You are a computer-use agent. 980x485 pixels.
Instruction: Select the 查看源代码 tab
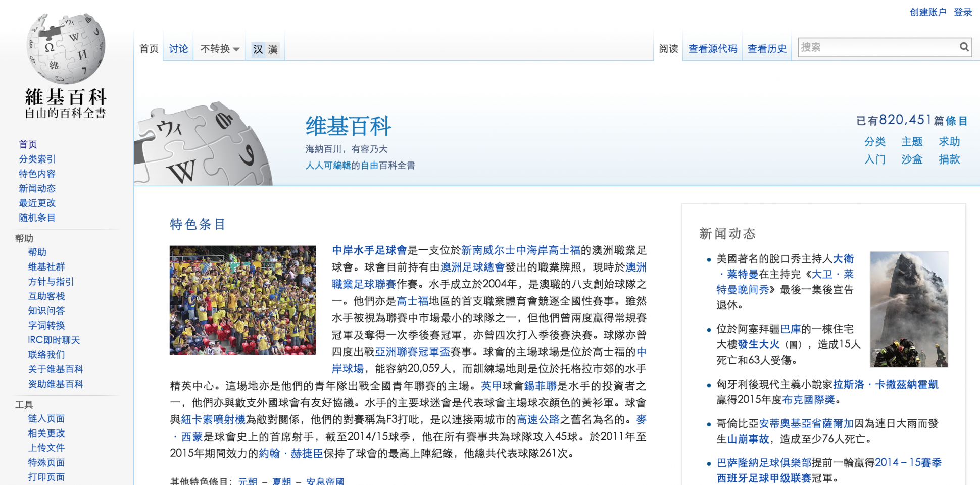[712, 49]
